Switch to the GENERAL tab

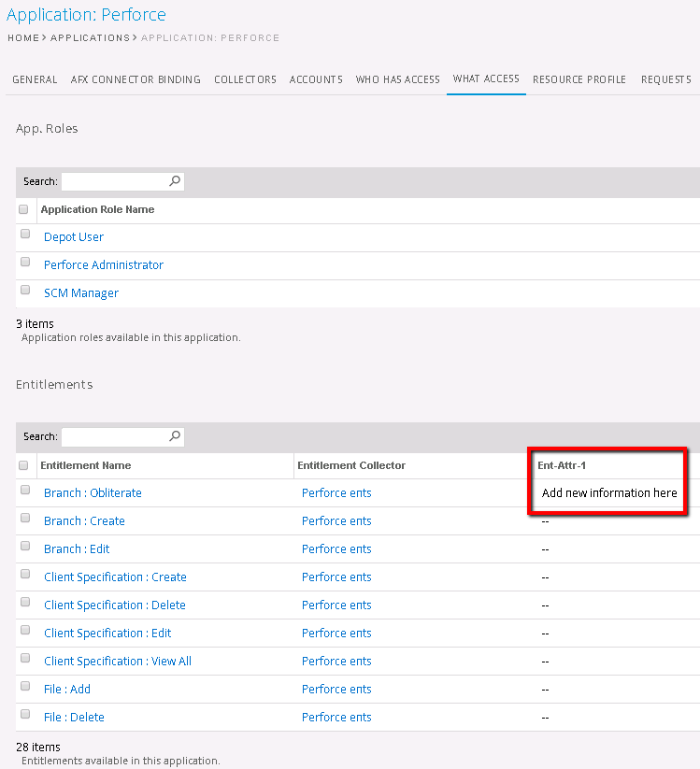tap(35, 79)
